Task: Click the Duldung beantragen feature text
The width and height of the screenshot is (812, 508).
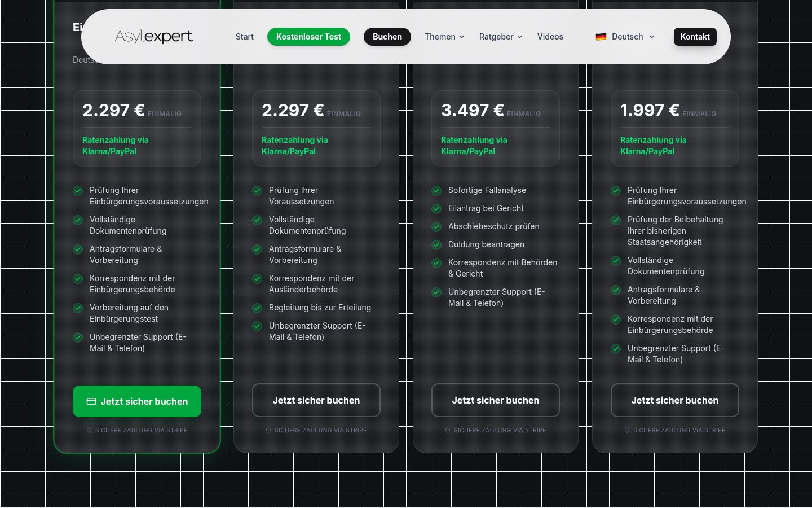Action: [486, 244]
